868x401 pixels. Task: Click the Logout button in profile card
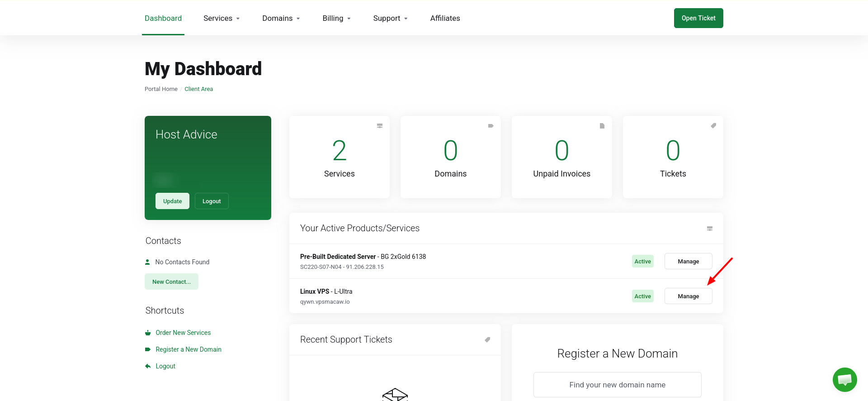pyautogui.click(x=212, y=201)
